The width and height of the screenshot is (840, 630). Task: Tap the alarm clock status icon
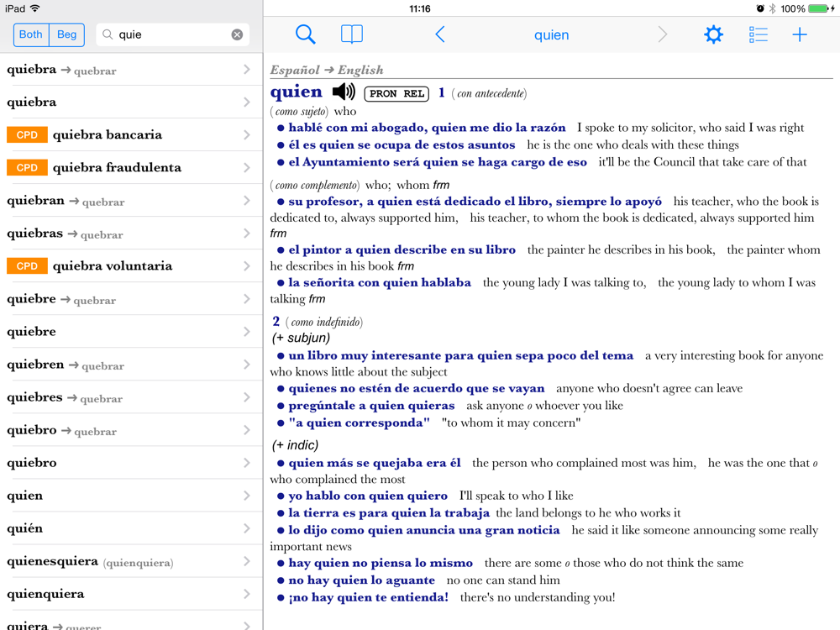coord(760,8)
